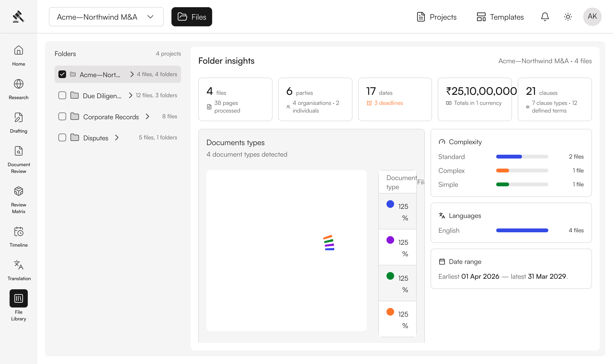The height and width of the screenshot is (364, 613).
Task: Click the Due Diligen... folder icon
Action: [x=74, y=95]
